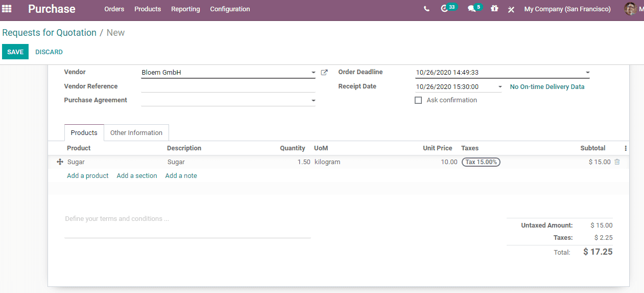644x293 pixels.
Task: Click the Sugar product cell
Action: (76, 162)
